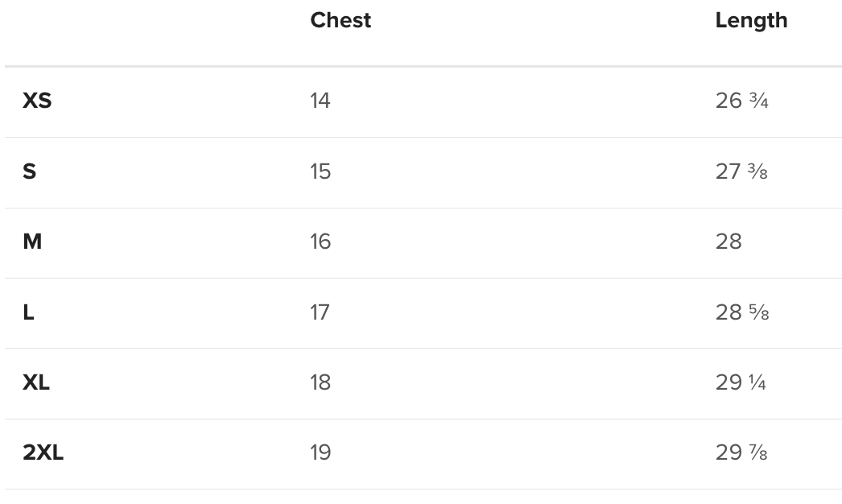Screen dimensions: 842x504
Task: Select the M size row label
Action: pyautogui.click(x=32, y=242)
